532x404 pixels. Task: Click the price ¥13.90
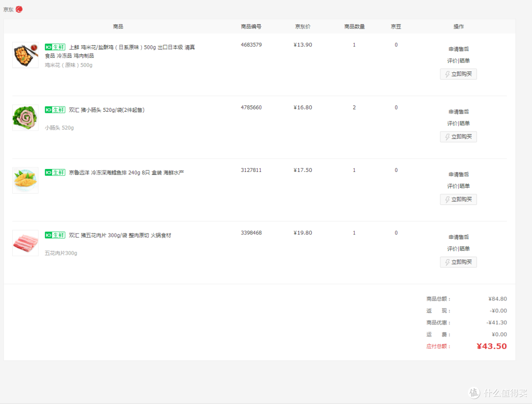point(302,45)
